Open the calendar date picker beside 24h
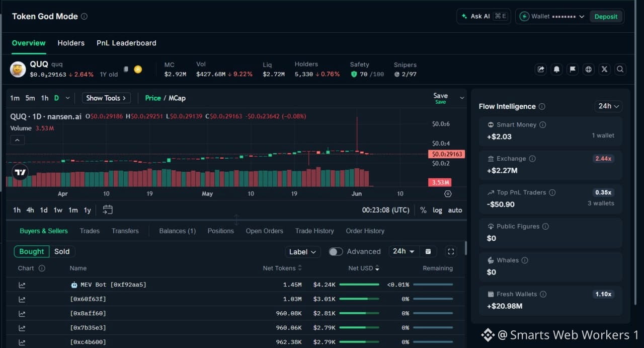644x348 pixels. click(x=428, y=251)
